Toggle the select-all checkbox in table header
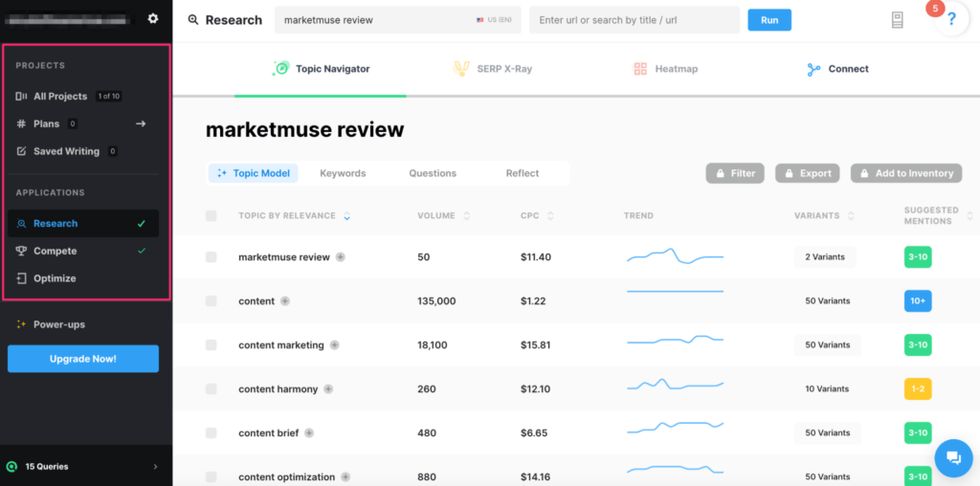The width and height of the screenshot is (980, 486). [x=212, y=216]
